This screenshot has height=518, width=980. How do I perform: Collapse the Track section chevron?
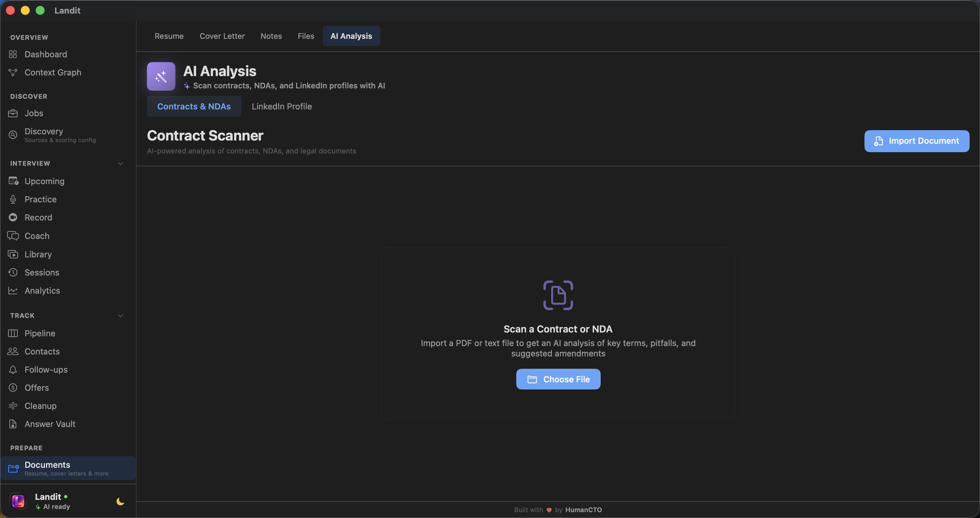120,316
